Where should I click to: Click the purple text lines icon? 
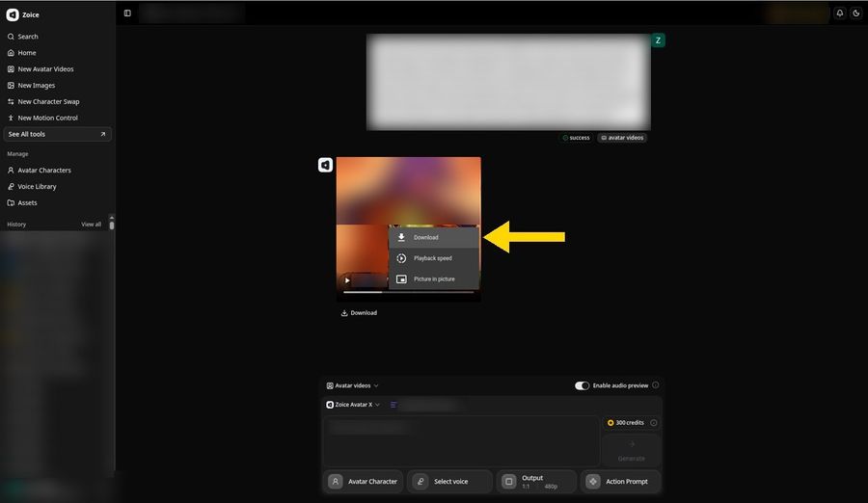pos(393,405)
